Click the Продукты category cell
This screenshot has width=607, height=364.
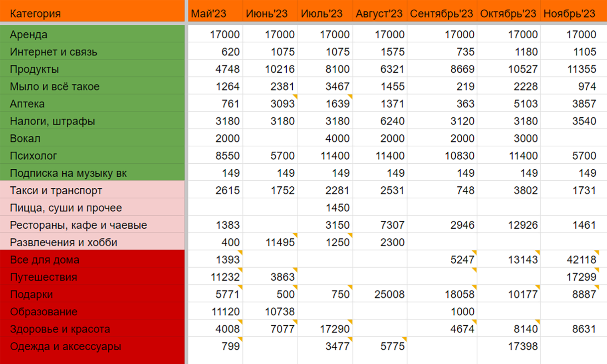[x=92, y=69]
